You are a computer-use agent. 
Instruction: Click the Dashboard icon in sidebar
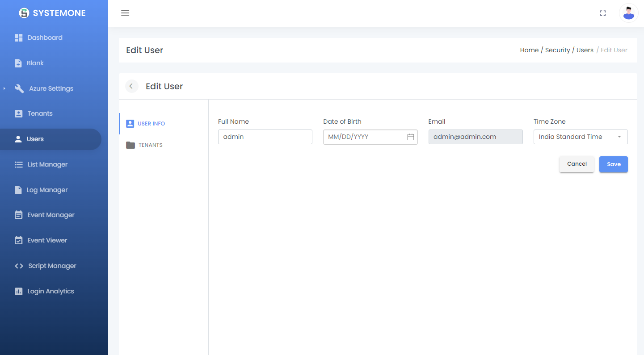[18, 38]
